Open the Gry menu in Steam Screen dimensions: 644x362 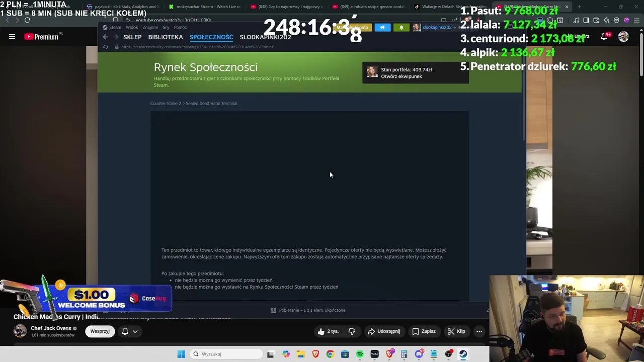coord(166,27)
